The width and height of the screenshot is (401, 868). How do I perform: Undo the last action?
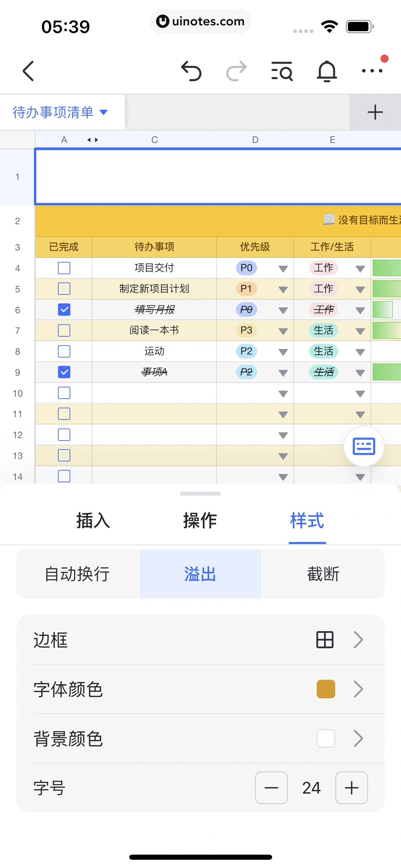click(191, 71)
